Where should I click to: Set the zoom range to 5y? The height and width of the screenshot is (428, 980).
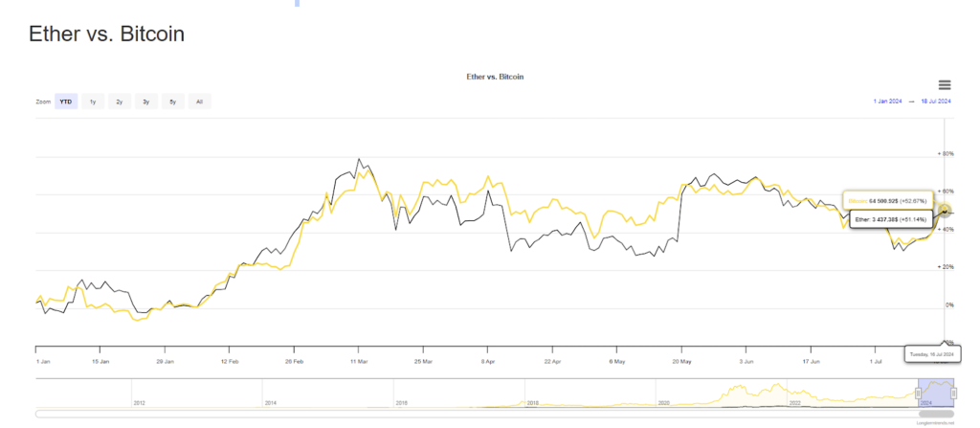tap(173, 101)
